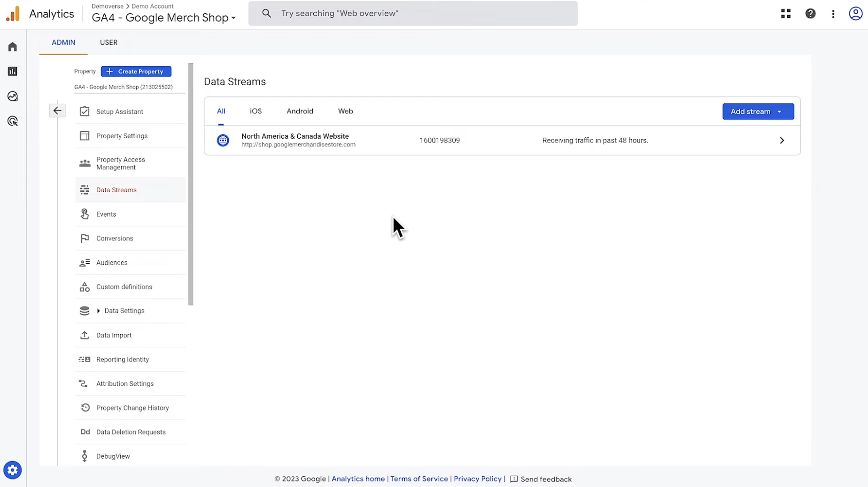Screen dimensions: 868x487
Task: Click the Google Analytics logo
Action: tap(13, 14)
